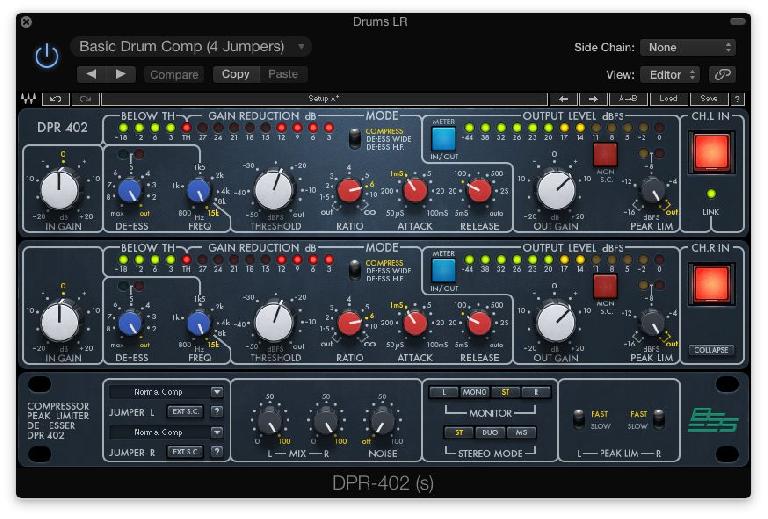Viewport: 768px width, 519px height.
Task: Click the channel L IN GAIN knob
Action: click(x=60, y=190)
